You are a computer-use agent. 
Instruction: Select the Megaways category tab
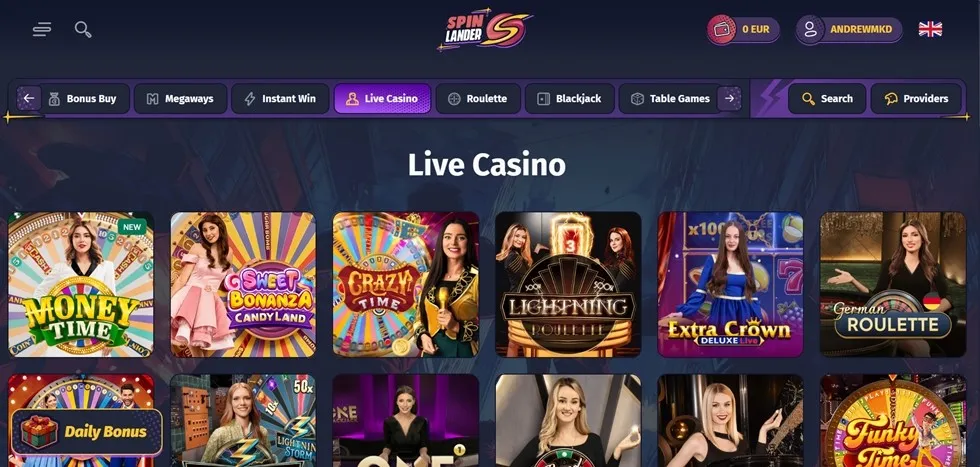[x=181, y=99]
